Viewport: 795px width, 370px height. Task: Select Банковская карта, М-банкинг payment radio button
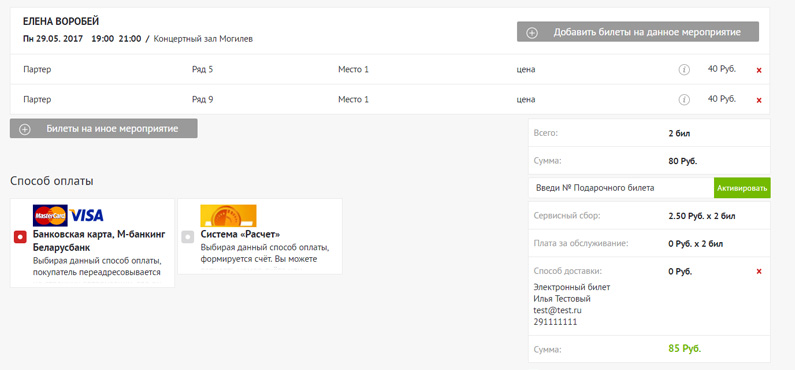20,237
